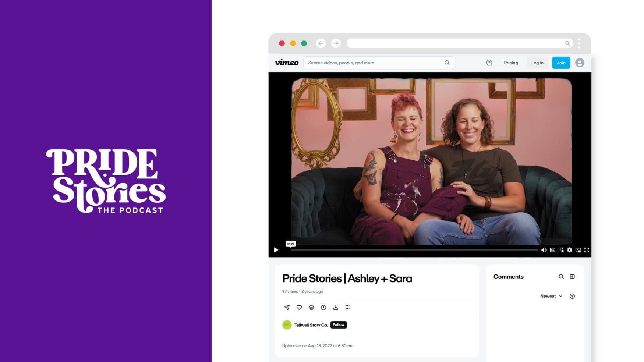Toggle picture-in-picture mode
The height and width of the screenshot is (362, 644).
click(x=578, y=250)
